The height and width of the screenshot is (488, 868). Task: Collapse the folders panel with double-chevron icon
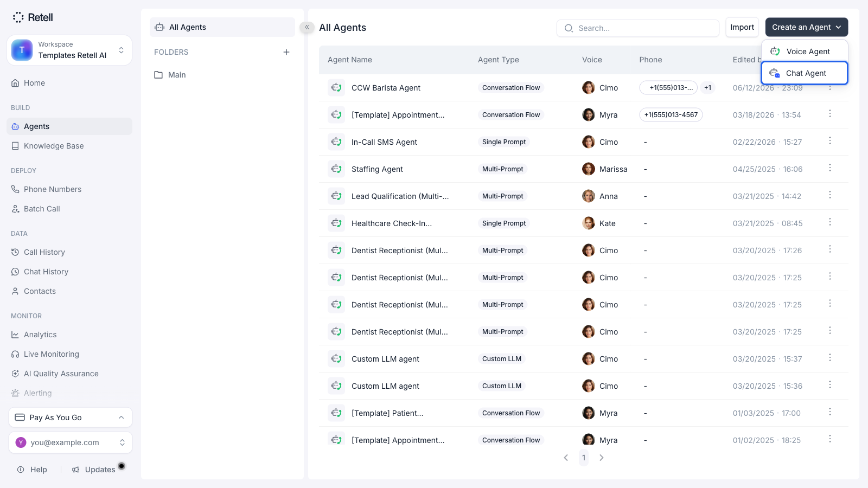[x=307, y=27]
